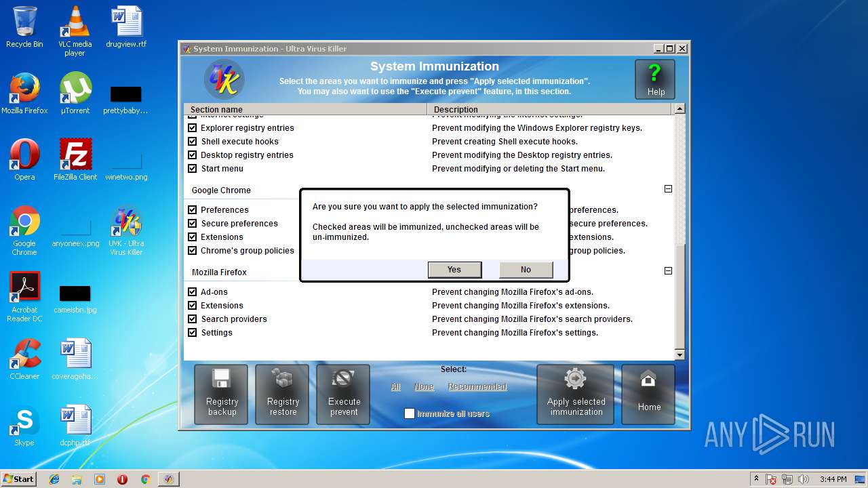The width and height of the screenshot is (868, 488).
Task: Open File Explorer from taskbar
Action: point(77,479)
